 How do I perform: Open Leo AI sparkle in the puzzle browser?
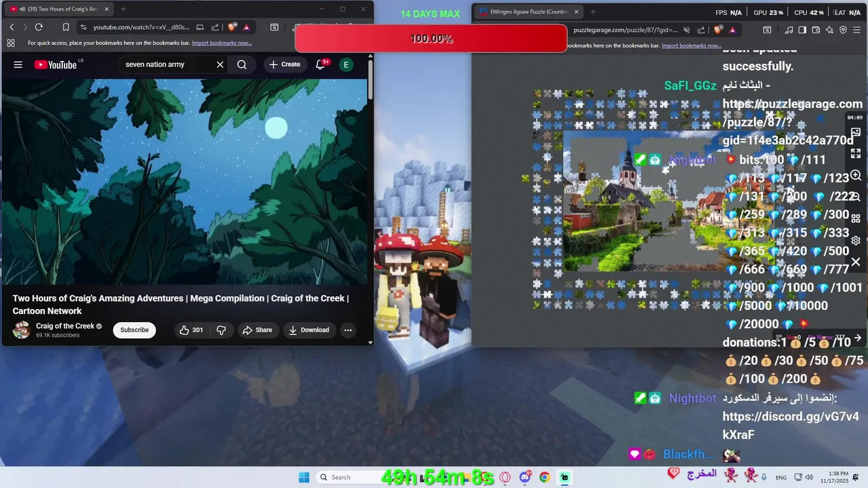tap(829, 30)
